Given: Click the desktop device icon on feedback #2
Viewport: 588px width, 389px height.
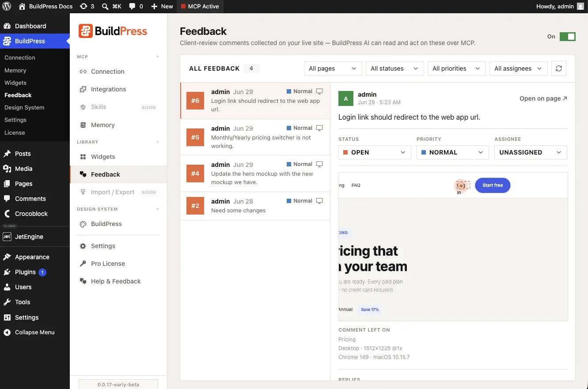Looking at the screenshot, I should (x=319, y=201).
